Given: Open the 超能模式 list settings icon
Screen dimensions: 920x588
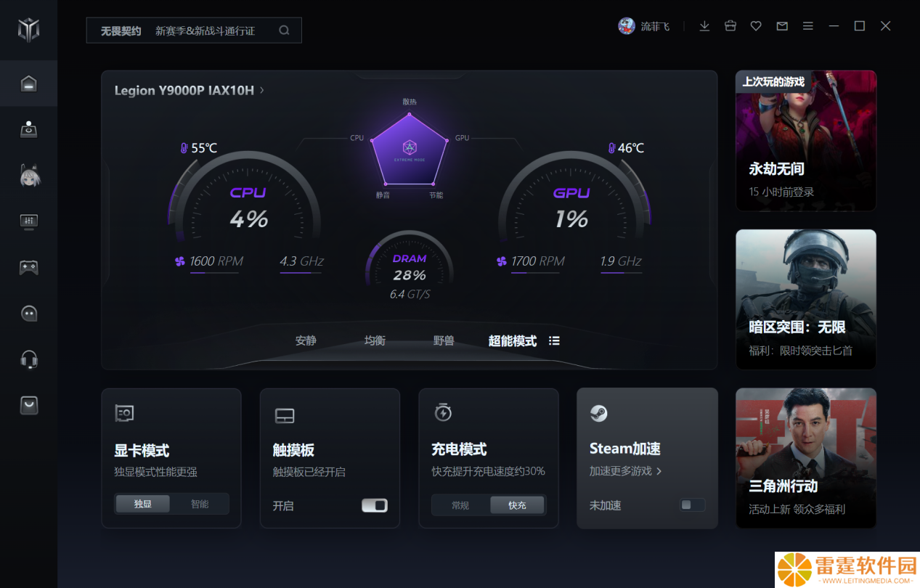Looking at the screenshot, I should point(554,340).
